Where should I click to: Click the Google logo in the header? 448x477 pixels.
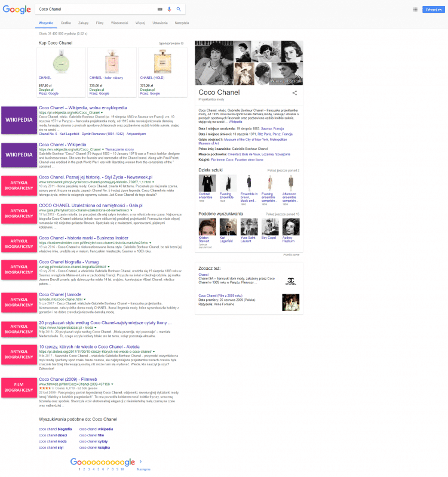pos(17,10)
